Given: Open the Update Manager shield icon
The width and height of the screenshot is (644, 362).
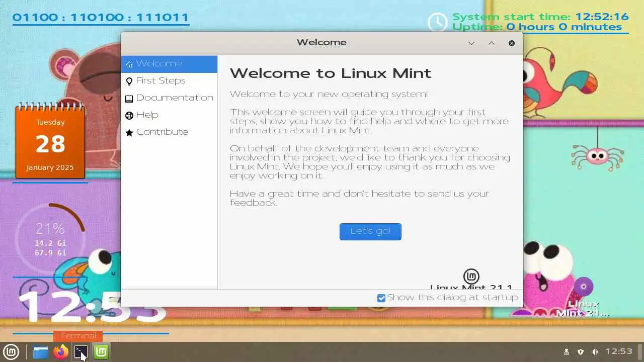Looking at the screenshot, I should click(581, 352).
